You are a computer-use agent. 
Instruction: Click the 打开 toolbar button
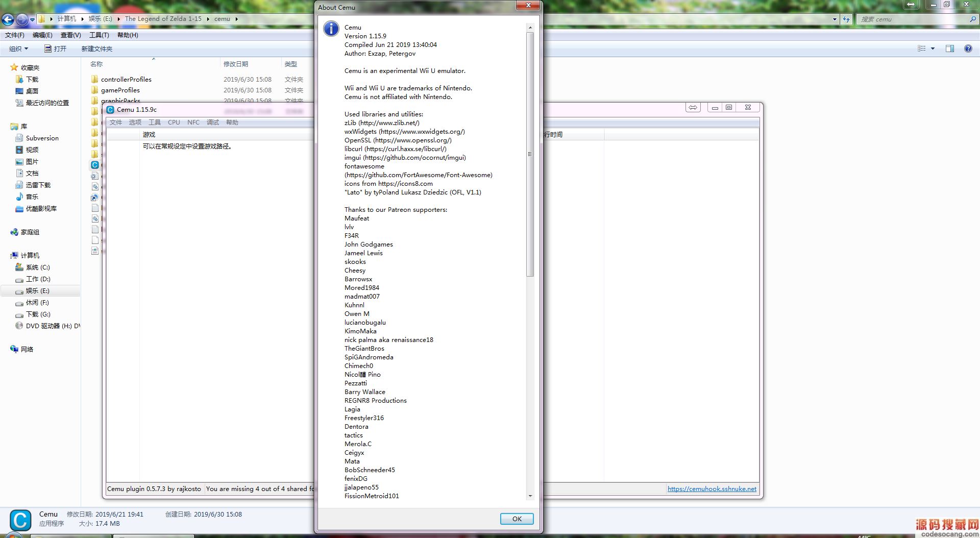pos(55,49)
